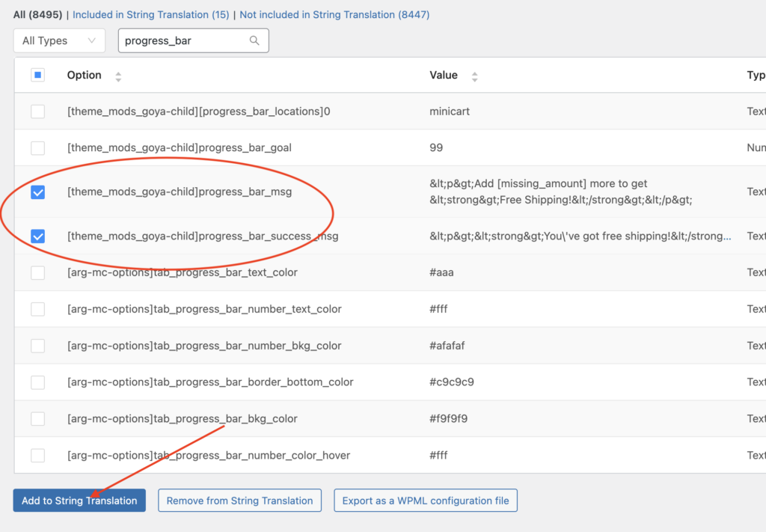Viewport: 766px width, 532px height.
Task: Filter by Not included in String Translation
Action: [x=334, y=15]
